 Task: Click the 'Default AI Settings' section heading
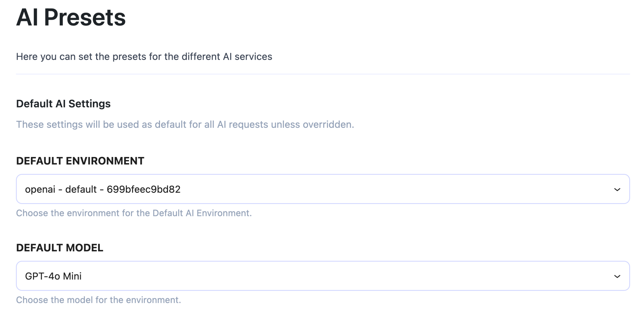(x=63, y=104)
